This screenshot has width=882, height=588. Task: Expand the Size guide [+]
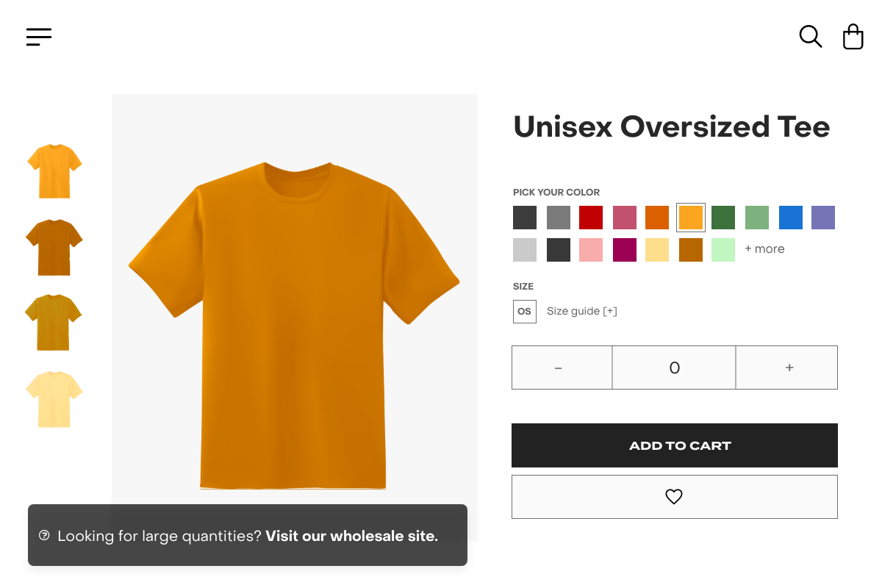point(582,311)
